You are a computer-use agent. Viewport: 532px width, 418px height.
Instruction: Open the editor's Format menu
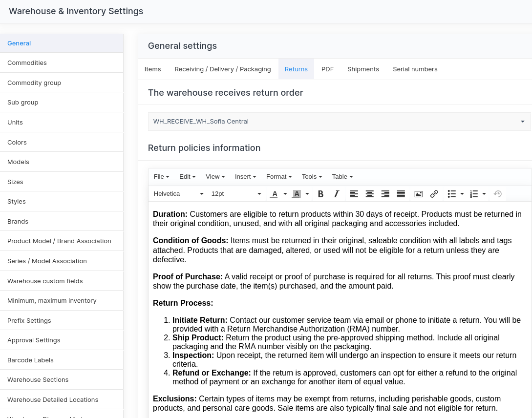278,177
